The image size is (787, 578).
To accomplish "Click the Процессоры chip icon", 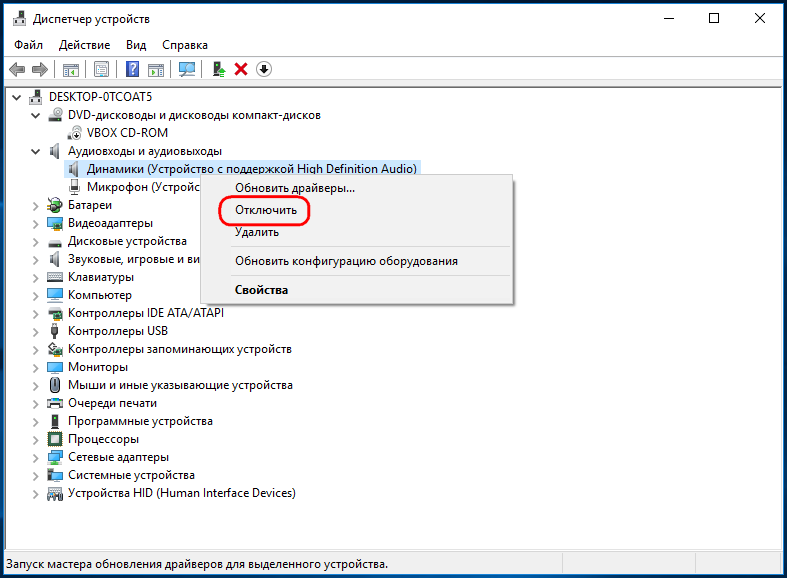I will (54, 439).
